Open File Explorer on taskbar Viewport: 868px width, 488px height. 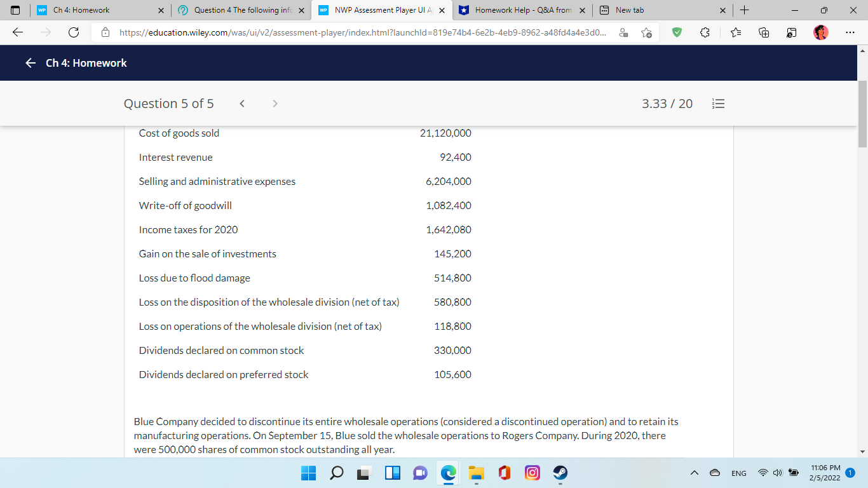(476, 473)
